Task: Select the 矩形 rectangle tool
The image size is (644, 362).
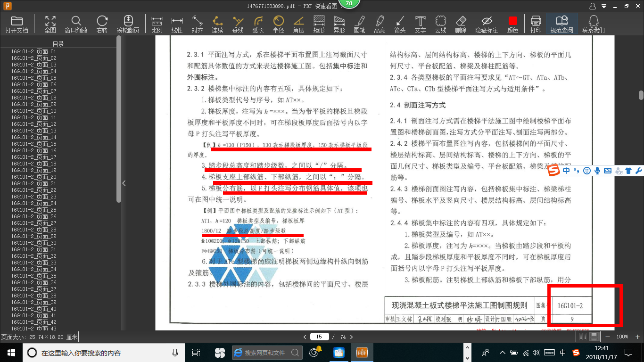Action: tap(319, 24)
